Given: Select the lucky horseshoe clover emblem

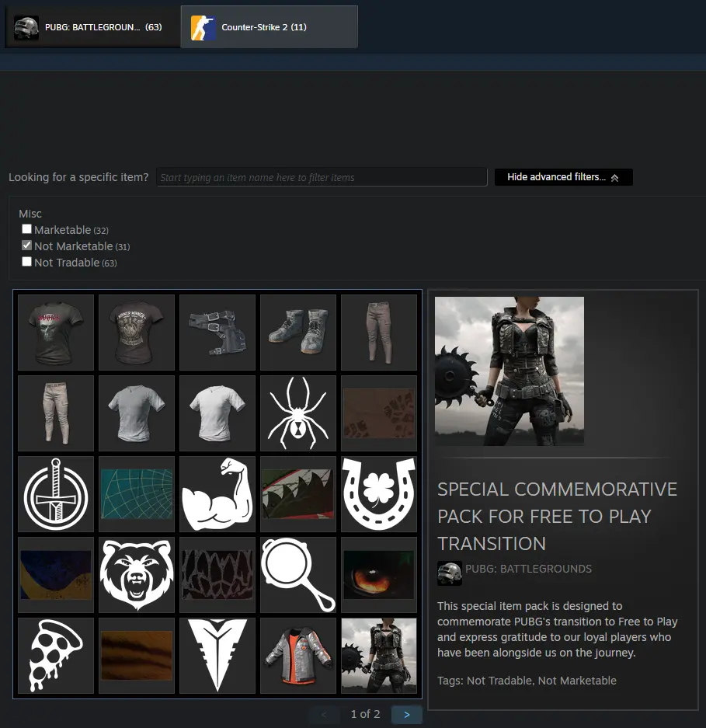Looking at the screenshot, I should click(x=379, y=494).
